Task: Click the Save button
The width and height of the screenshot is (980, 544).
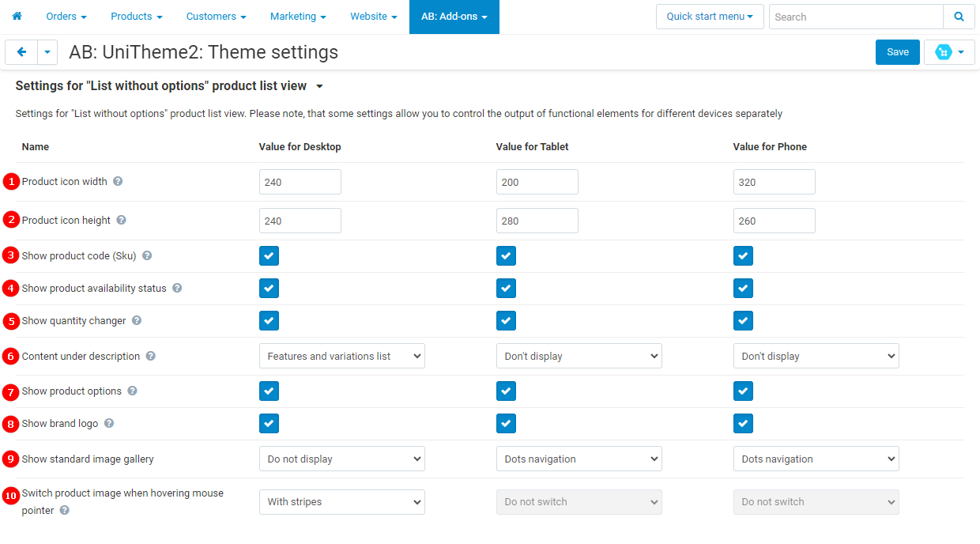Action: pos(897,52)
